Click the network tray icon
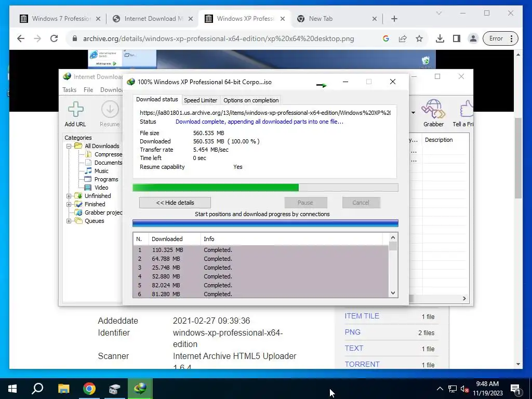 (453, 389)
